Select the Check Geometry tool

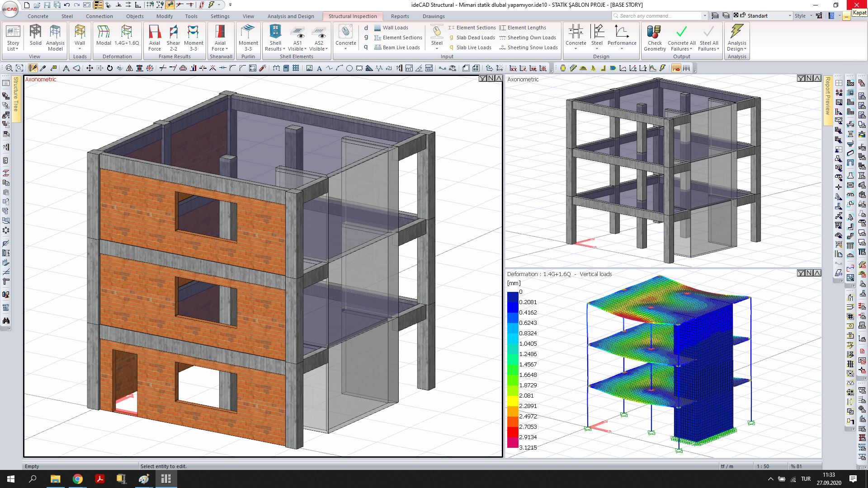point(655,38)
